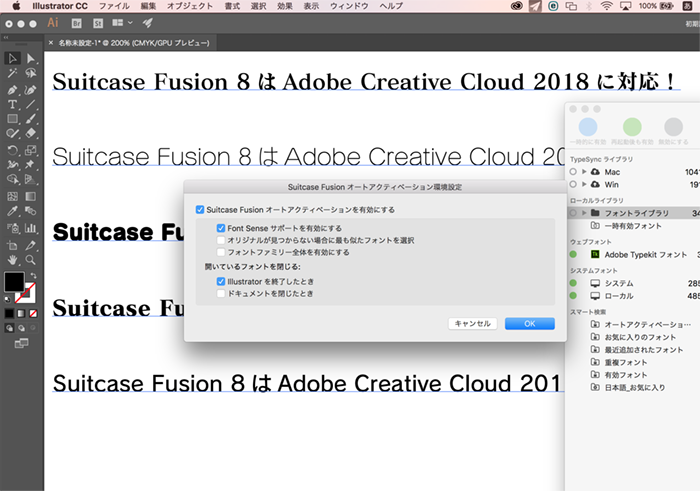Image resolution: width=700 pixels, height=491 pixels.
Task: Click the Wi-Fi status icon
Action: tap(606, 6)
